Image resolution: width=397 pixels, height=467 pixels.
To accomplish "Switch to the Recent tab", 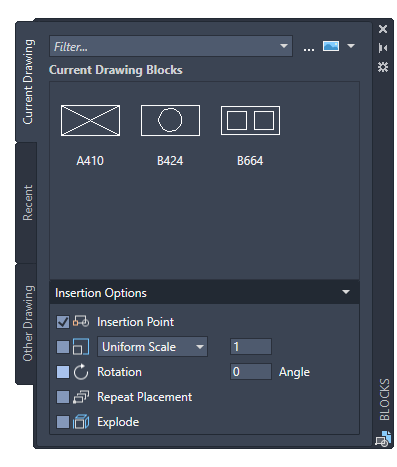I will click(26, 202).
